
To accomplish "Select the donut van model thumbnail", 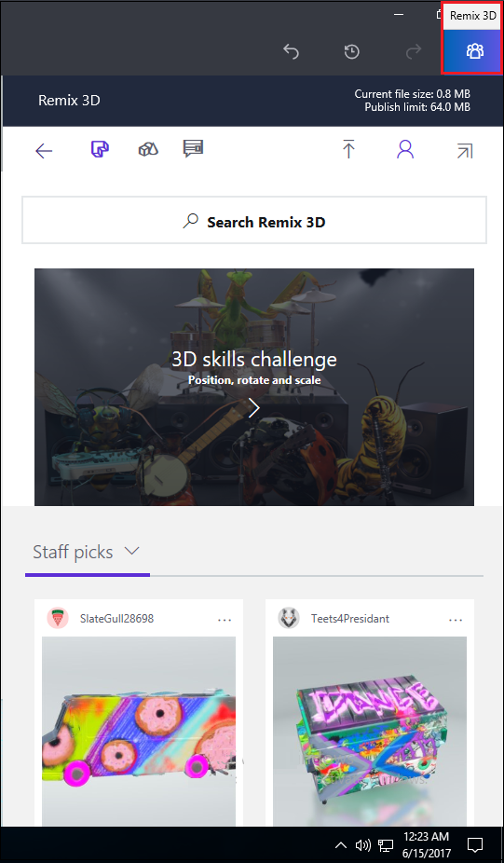I will click(139, 732).
